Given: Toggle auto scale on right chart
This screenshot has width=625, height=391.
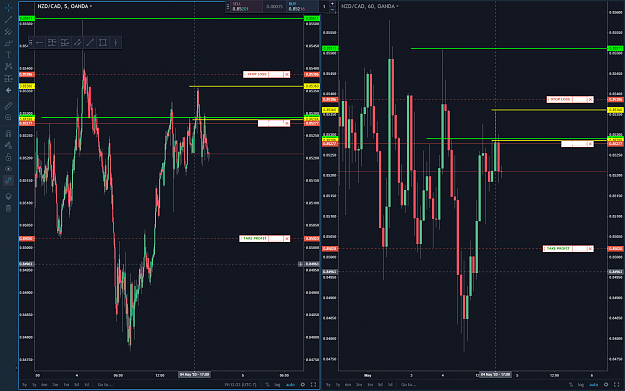Looking at the screenshot, I should [594, 385].
